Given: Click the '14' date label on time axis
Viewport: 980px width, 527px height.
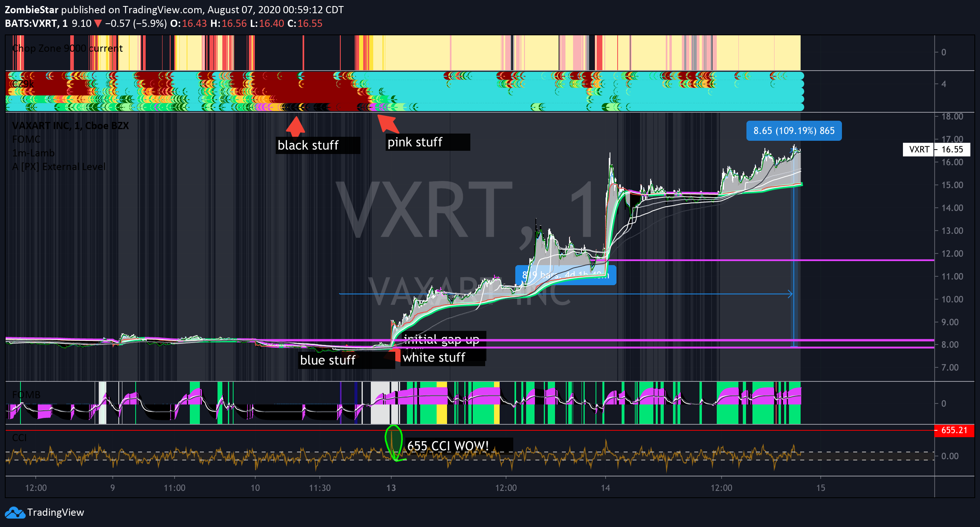Looking at the screenshot, I should [x=605, y=488].
